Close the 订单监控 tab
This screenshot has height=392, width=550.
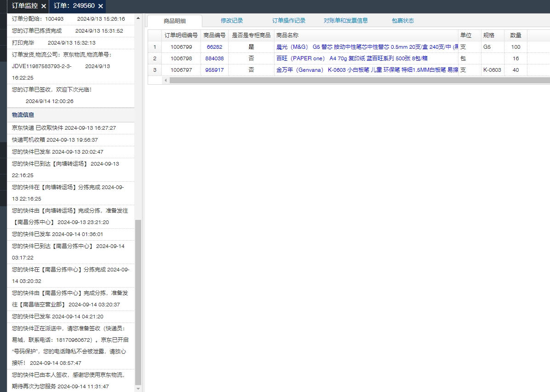tap(44, 6)
